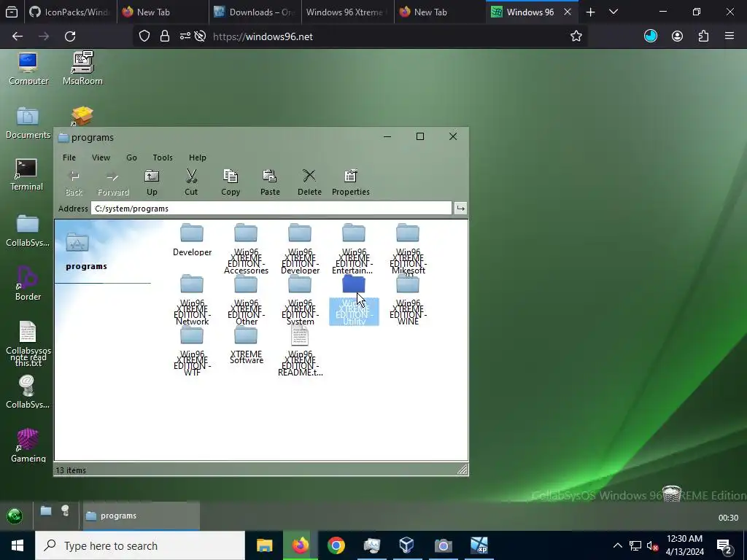Open Collabsysos note read this.txt file
This screenshot has width=747, height=560.
click(28, 344)
